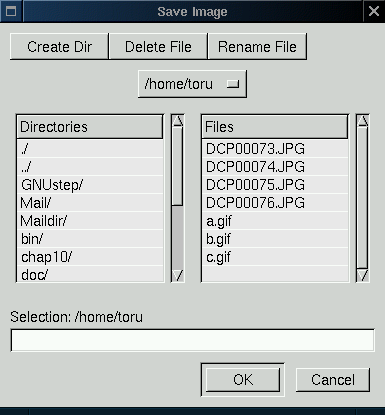
Task: Choose file DCP00074.JPG
Action: 275,167
